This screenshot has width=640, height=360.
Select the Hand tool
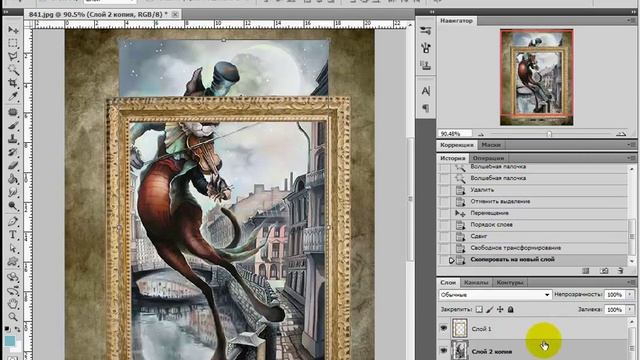click(x=13, y=304)
